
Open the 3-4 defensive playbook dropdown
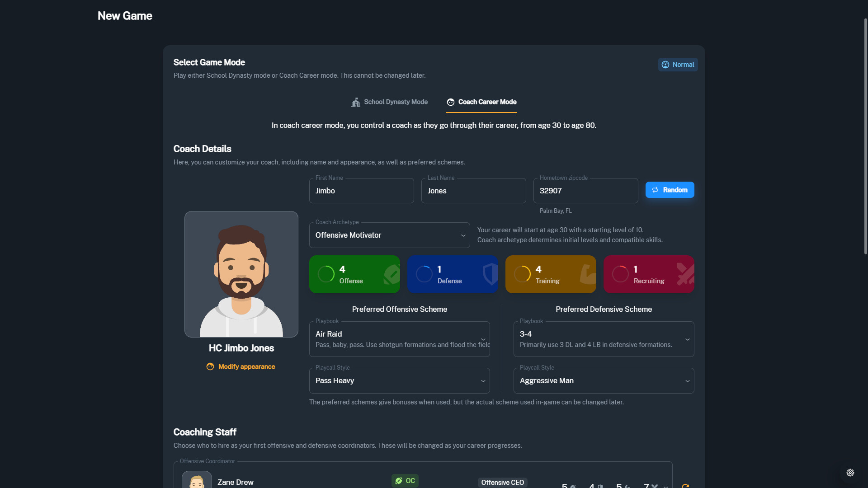coord(604,339)
